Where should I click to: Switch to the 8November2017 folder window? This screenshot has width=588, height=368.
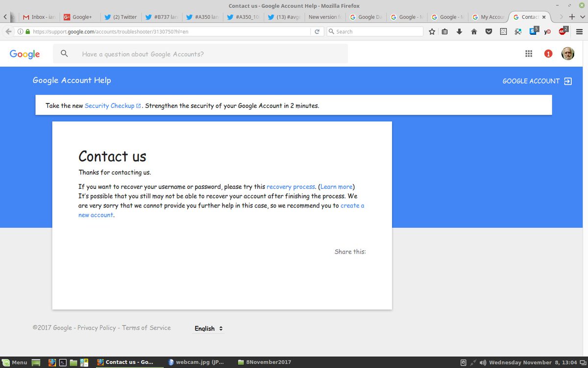[265, 363]
